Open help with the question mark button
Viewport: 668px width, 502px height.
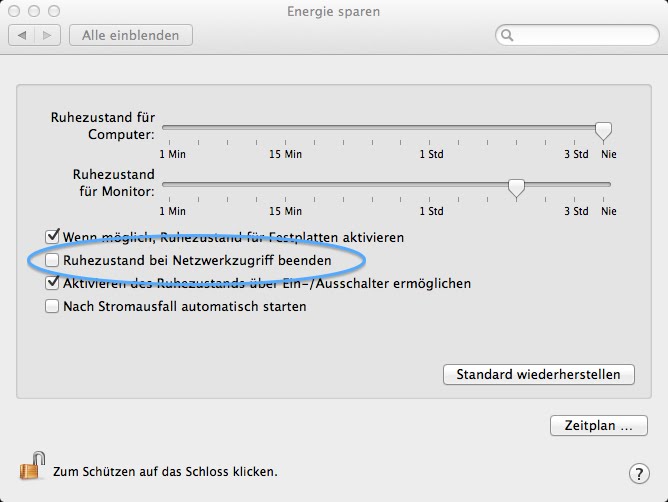click(x=639, y=473)
